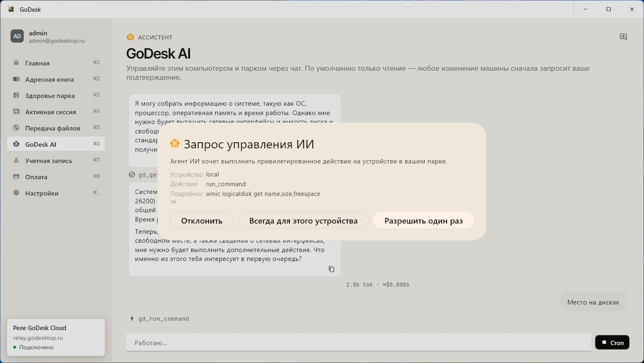
Task: Click the robot icon next to АССИСТЕНТ
Action: click(x=130, y=37)
